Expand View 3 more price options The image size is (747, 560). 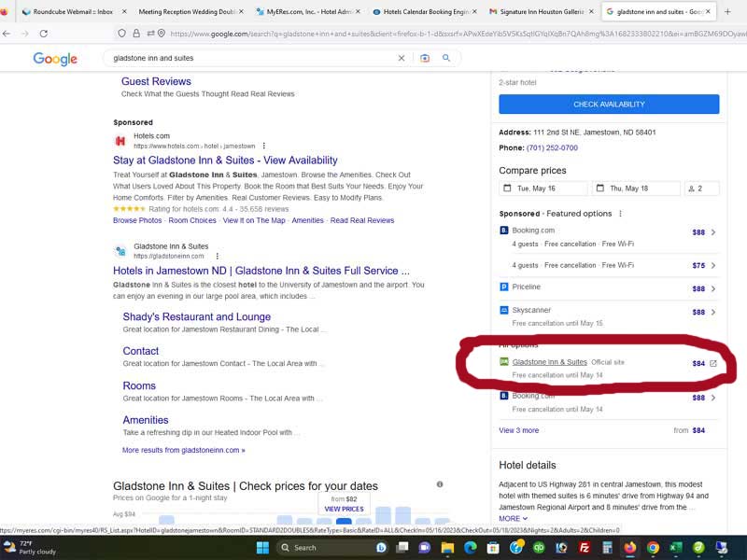click(519, 430)
